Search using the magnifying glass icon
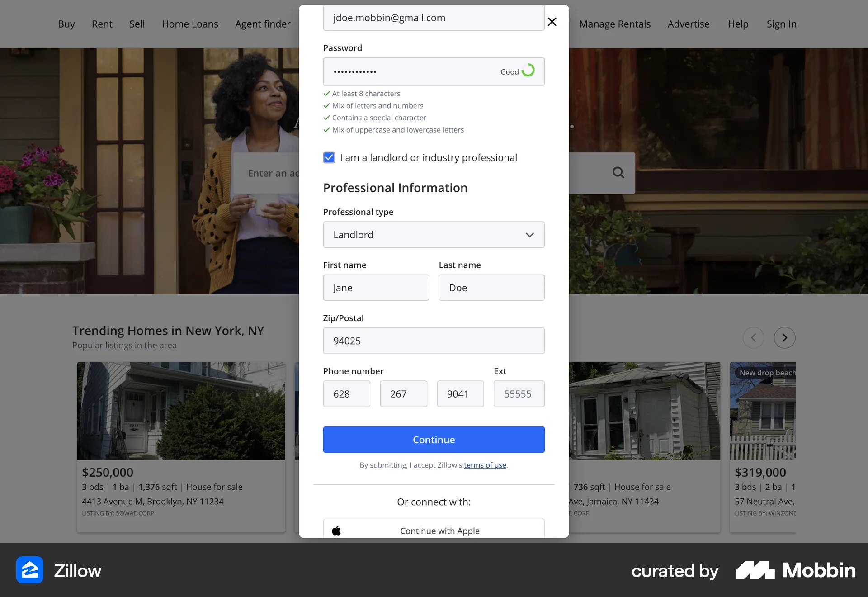Image resolution: width=868 pixels, height=597 pixels. [618, 173]
